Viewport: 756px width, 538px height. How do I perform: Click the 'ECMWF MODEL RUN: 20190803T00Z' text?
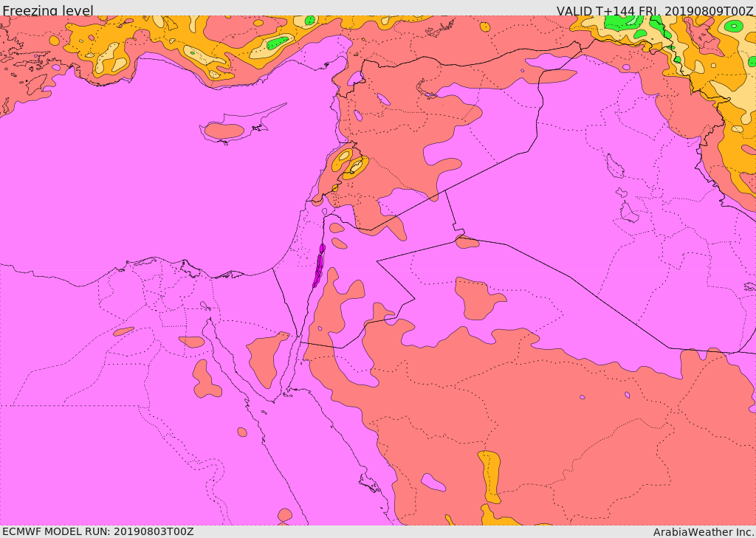(x=98, y=531)
